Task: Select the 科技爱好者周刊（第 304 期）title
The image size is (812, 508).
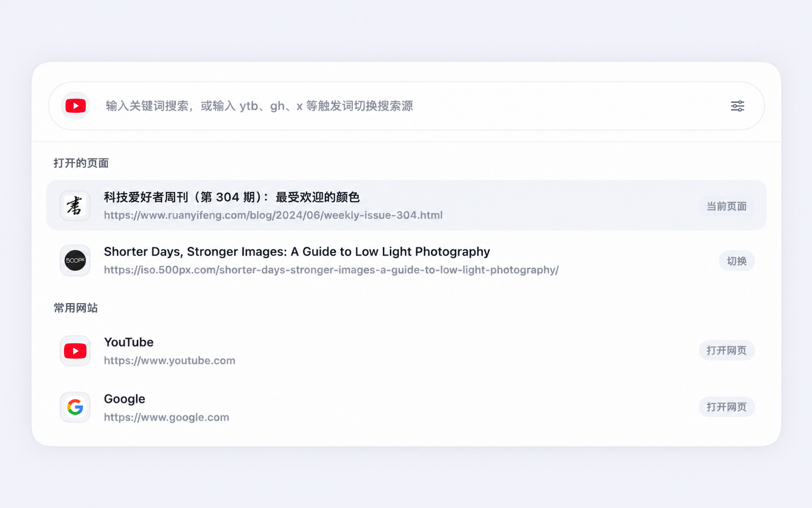Action: point(232,197)
